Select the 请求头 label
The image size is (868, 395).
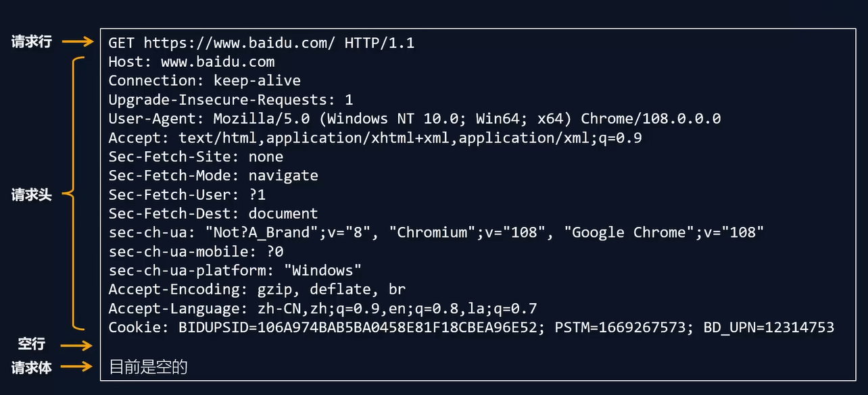pos(31,195)
